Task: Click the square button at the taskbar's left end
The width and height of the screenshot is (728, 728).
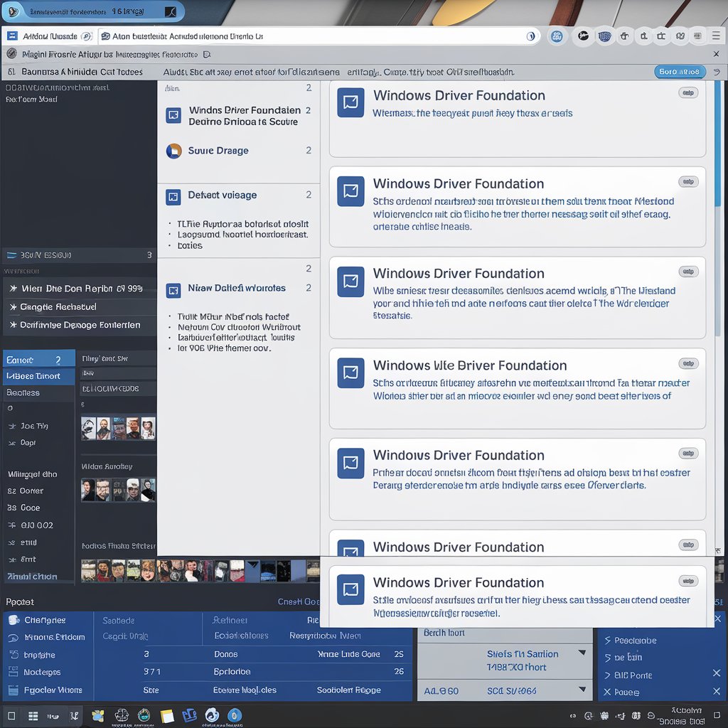Action: pos(11,716)
